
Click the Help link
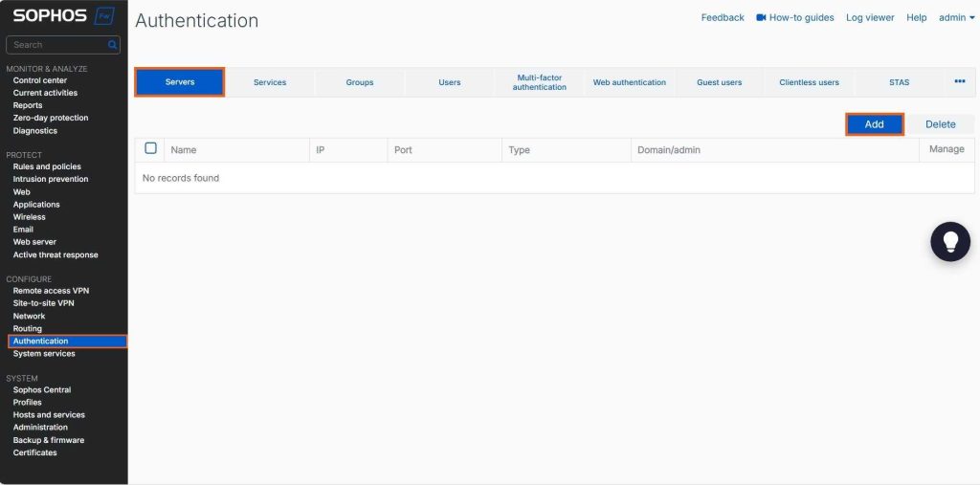point(916,17)
